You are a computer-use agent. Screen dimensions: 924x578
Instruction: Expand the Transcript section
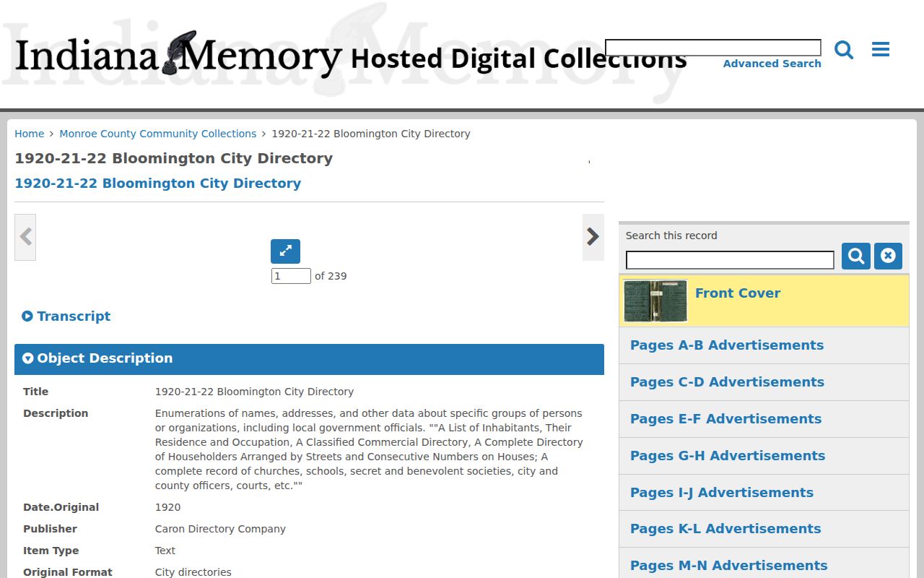(66, 316)
